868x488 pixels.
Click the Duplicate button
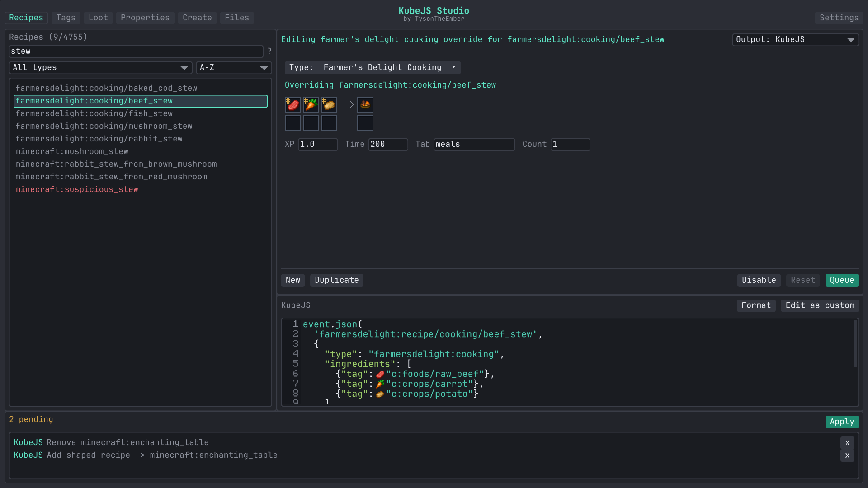point(337,280)
